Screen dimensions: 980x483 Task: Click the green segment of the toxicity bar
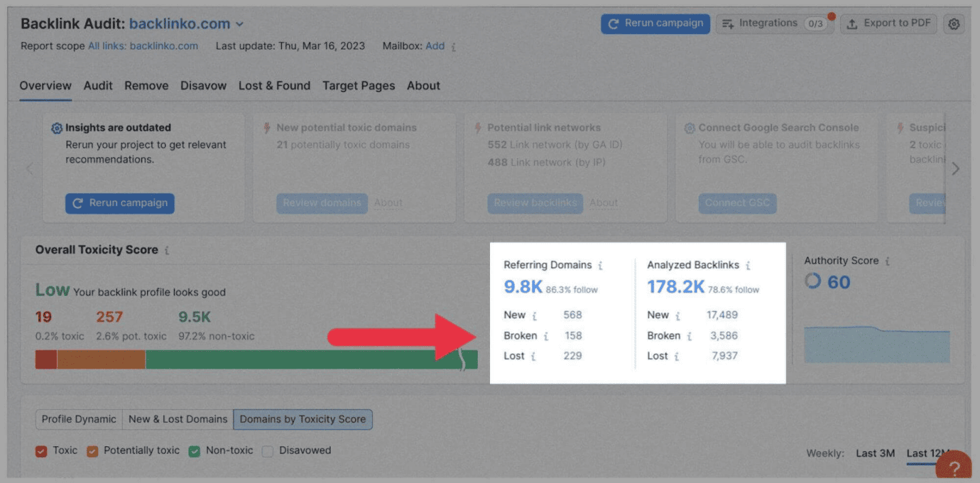click(x=306, y=359)
